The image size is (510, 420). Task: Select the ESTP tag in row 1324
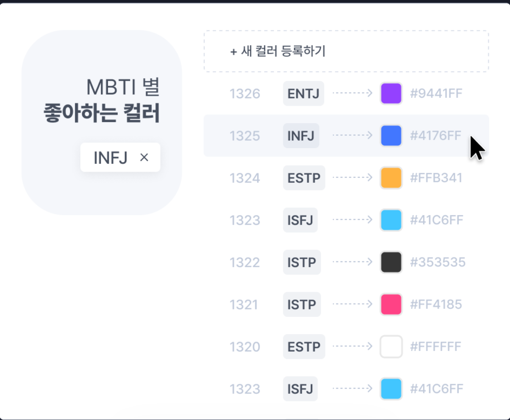click(x=304, y=178)
